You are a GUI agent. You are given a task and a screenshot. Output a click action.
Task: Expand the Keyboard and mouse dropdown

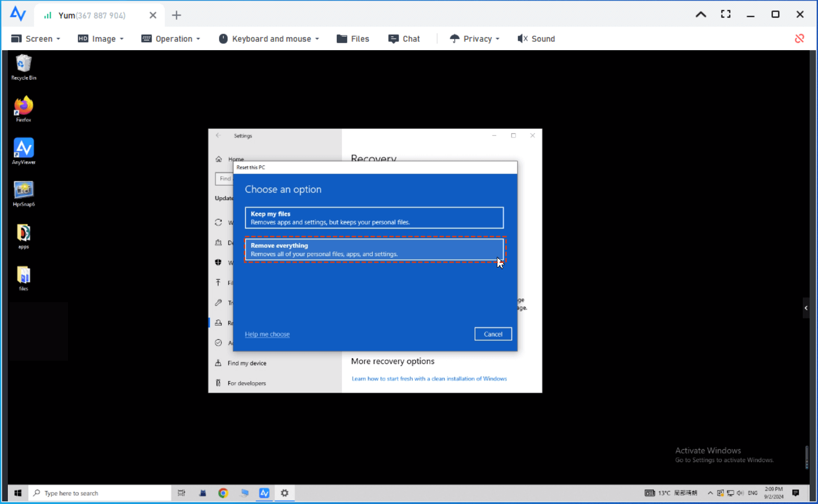(268, 38)
